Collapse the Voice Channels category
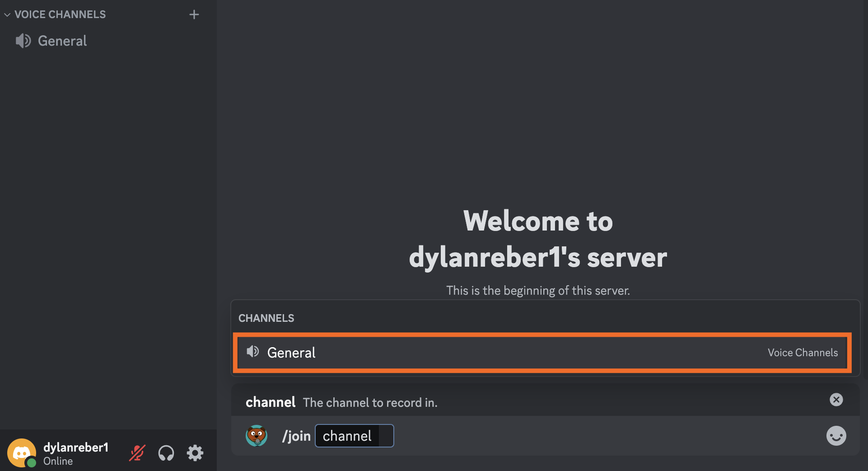The image size is (868, 471). pos(55,14)
